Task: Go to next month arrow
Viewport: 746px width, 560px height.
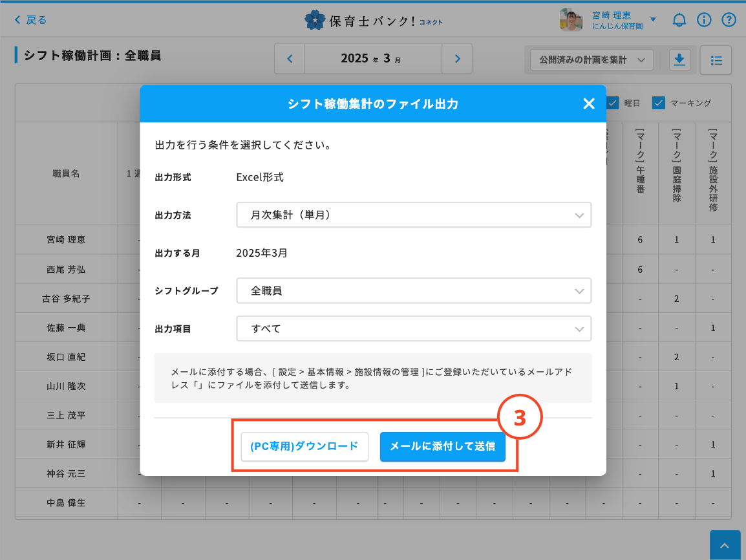Action: [457, 59]
